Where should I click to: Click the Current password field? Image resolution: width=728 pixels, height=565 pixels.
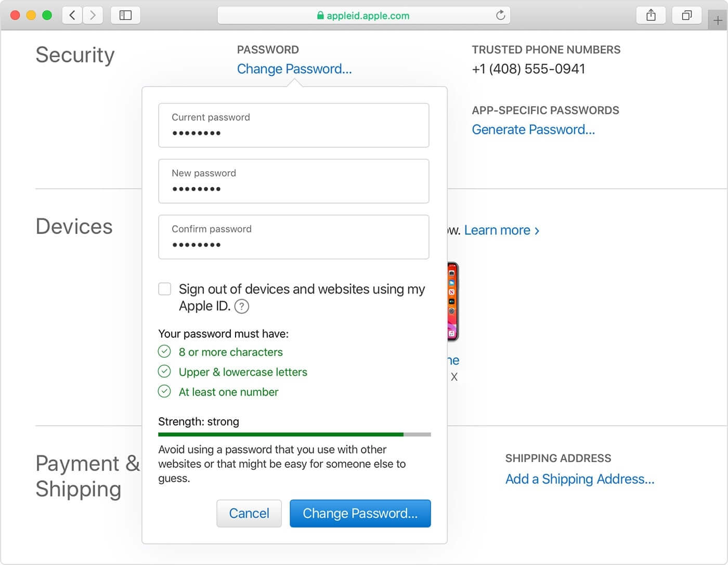294,125
